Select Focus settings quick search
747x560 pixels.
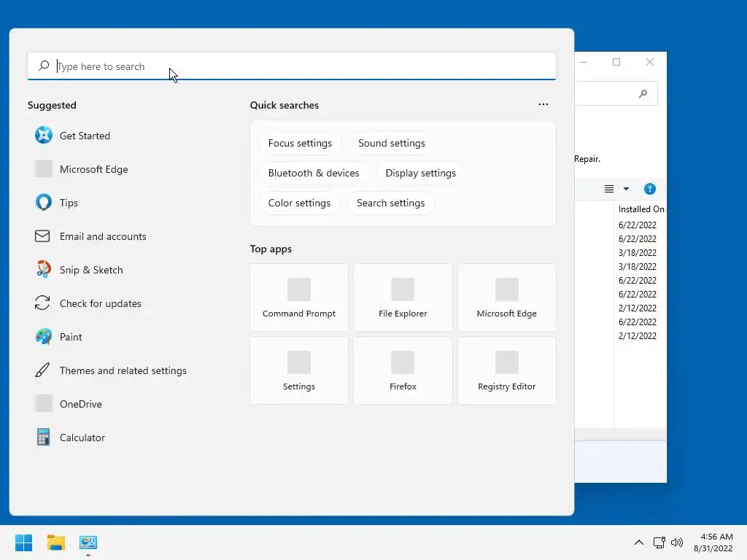[300, 144]
